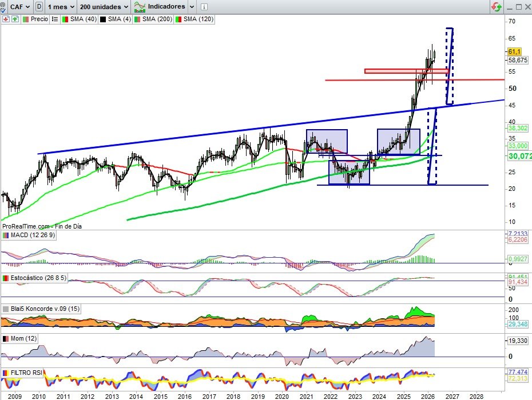Viewport: 532px width, 400px height.
Task: Open the CAF symbol dropdown
Action: (19, 6)
